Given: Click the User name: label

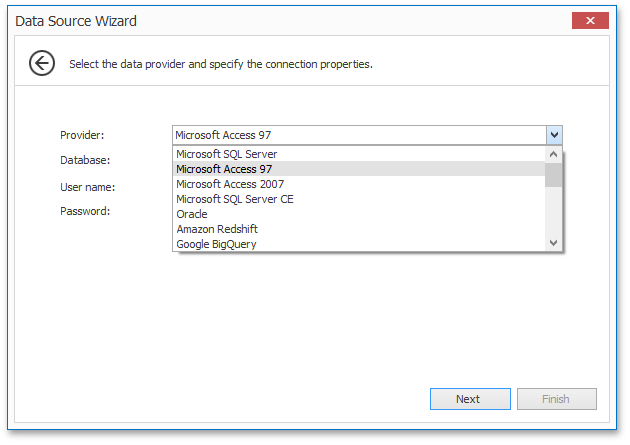Looking at the screenshot, I should (x=87, y=187).
